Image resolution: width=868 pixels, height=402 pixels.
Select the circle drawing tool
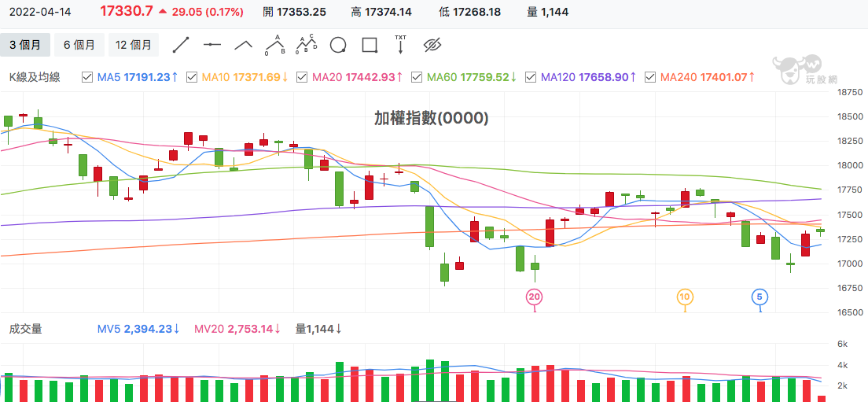tap(338, 45)
